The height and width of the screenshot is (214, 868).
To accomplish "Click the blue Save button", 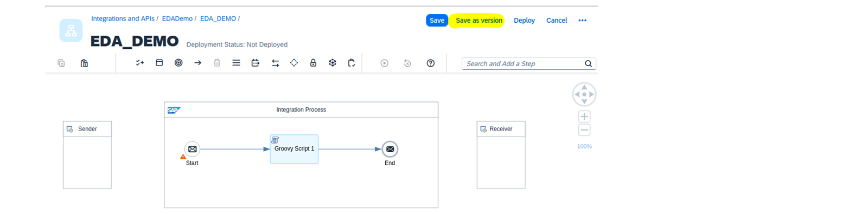I will pos(437,21).
